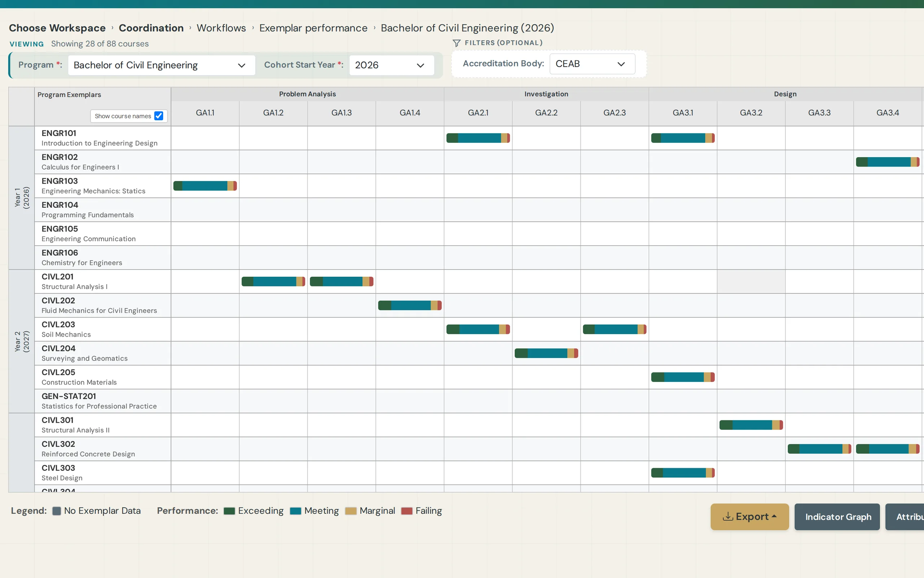Viewport: 924px width, 578px height.
Task: Click the ENGR104 Programming Fundamentals row
Action: tap(103, 210)
